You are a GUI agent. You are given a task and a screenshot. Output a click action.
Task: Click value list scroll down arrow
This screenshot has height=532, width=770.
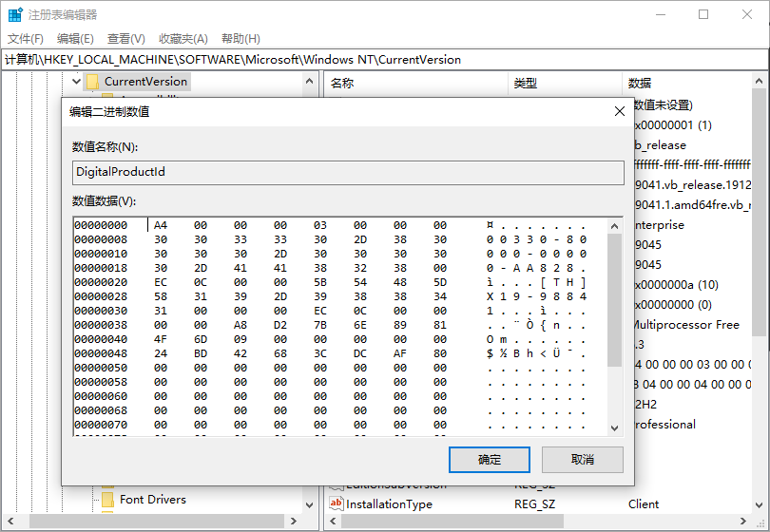[x=759, y=504]
